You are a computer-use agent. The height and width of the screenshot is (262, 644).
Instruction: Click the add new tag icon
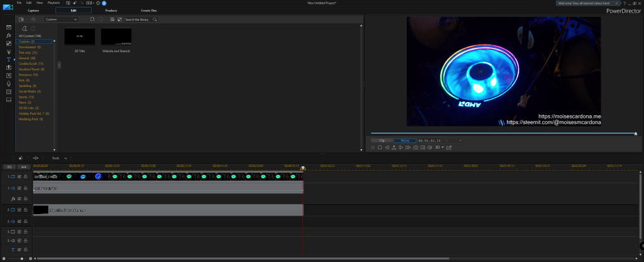[25, 28]
